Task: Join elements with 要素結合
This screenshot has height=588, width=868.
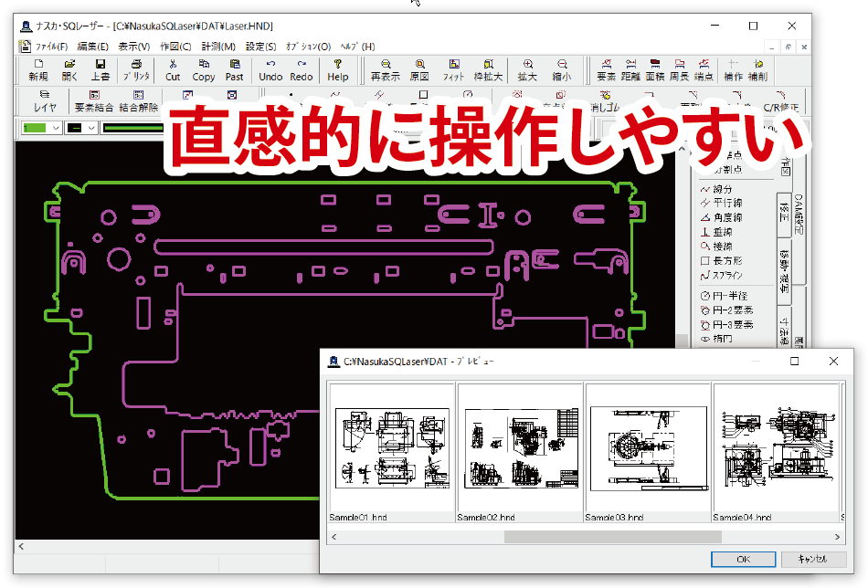Action: point(94,101)
